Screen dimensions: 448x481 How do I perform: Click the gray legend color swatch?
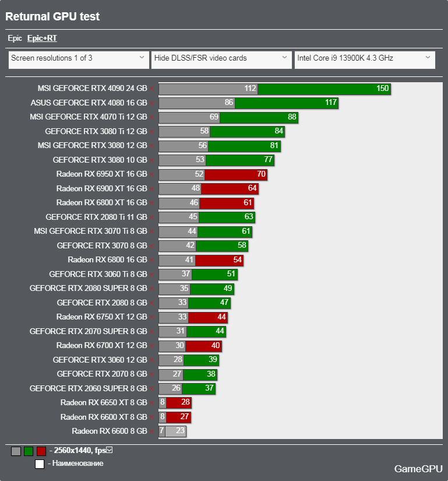click(16, 451)
